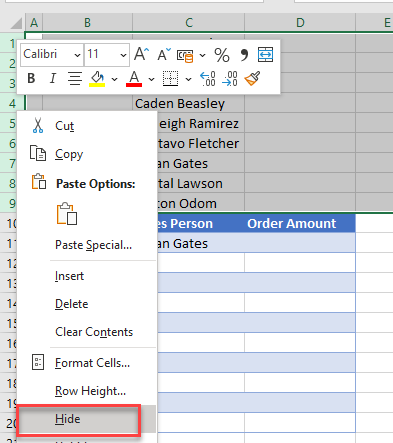
Task: Choose Delete from context menu
Action: [x=87, y=304]
